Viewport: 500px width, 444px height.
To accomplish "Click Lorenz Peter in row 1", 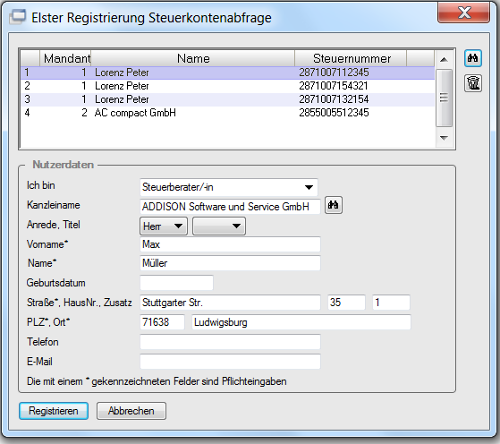I will click(122, 72).
